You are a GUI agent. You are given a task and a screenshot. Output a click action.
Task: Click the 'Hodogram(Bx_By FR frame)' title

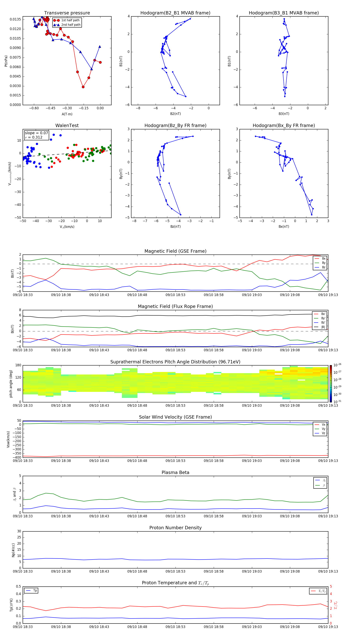coord(284,125)
